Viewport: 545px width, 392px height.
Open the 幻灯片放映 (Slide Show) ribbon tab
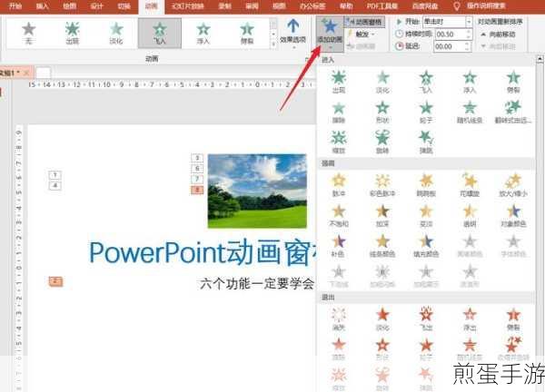tap(186, 6)
